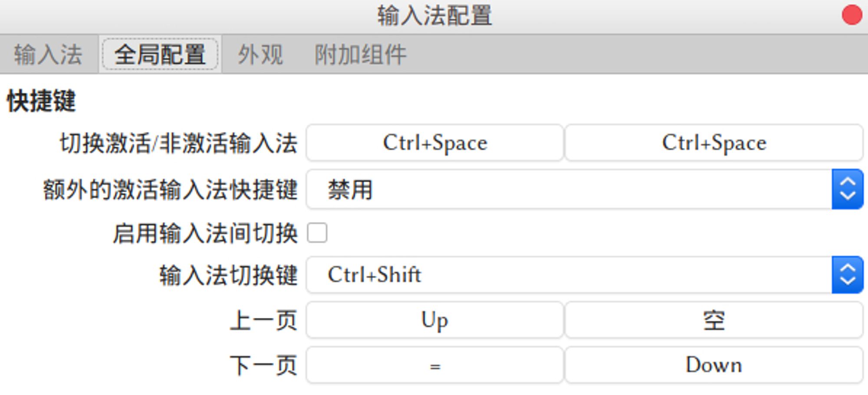
Task: Click the = key button for 下一页
Action: point(435,365)
